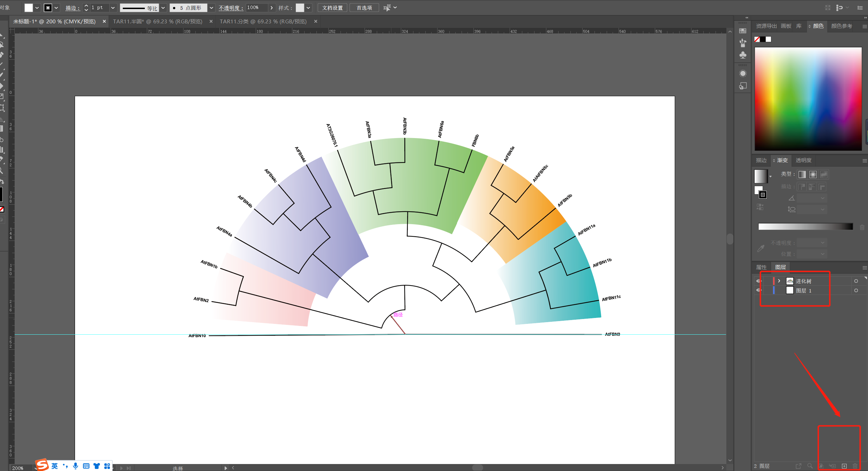Select the radial gradient type icon
The image size is (868, 471).
pos(813,174)
